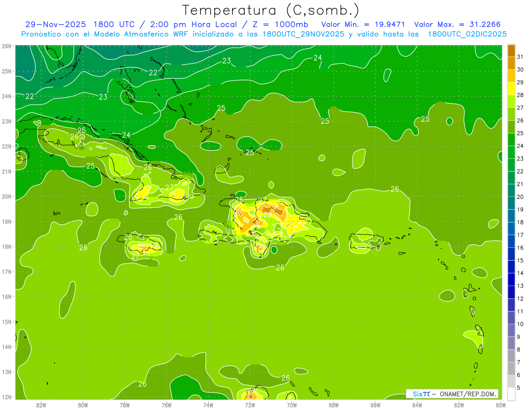532x411 pixels.
Task: Click the SisTT - ONAMET/REP.DOM. logo label
Action: (452, 394)
